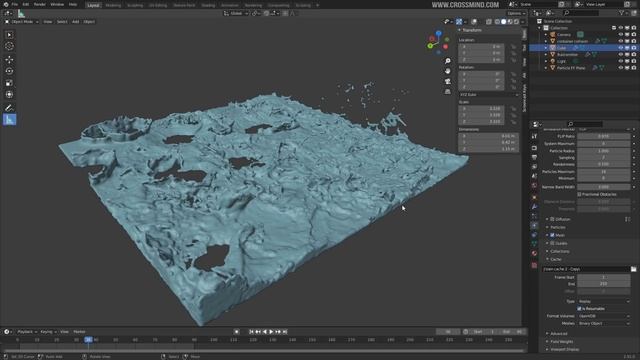Jump to the timeline end frame
This screenshot has height=360, width=640.
(285, 332)
